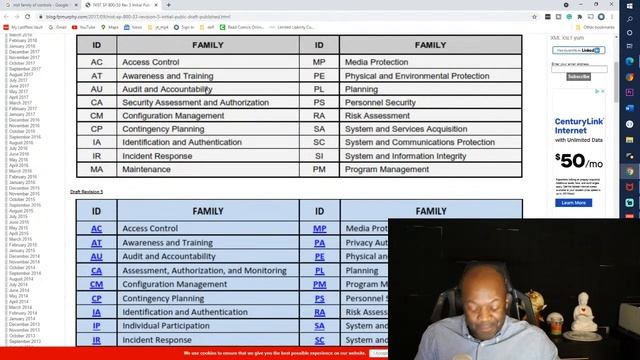Image resolution: width=640 pixels, height=360 pixels.
Task: Bookmark this page with the star icon
Action: point(534,17)
